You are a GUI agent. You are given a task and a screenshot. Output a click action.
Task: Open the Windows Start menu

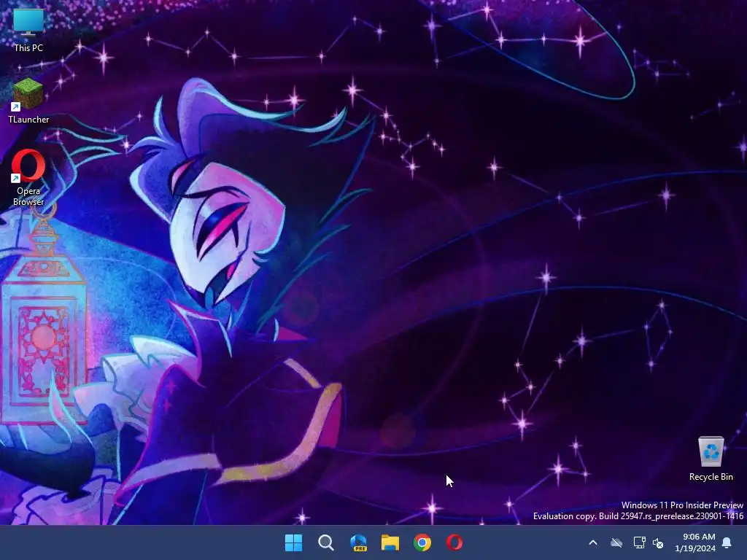click(293, 542)
